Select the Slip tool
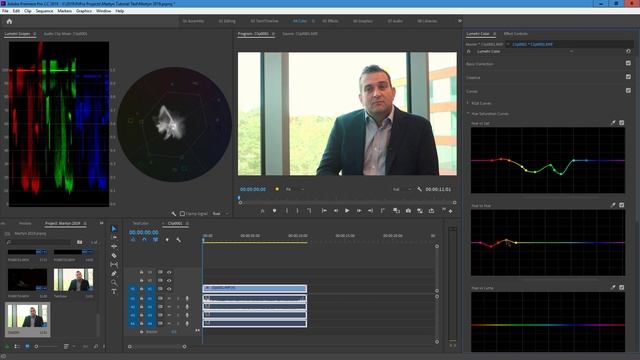 [x=114, y=264]
